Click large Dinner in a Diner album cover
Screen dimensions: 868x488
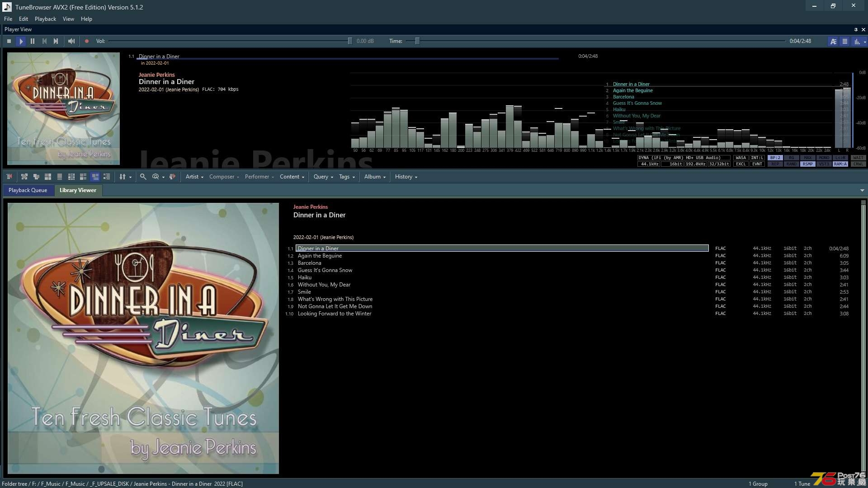143,338
